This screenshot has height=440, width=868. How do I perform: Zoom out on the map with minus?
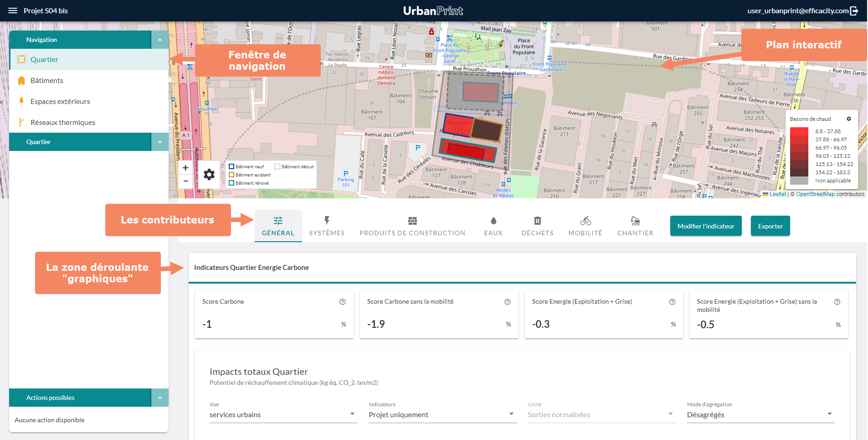coord(185,181)
